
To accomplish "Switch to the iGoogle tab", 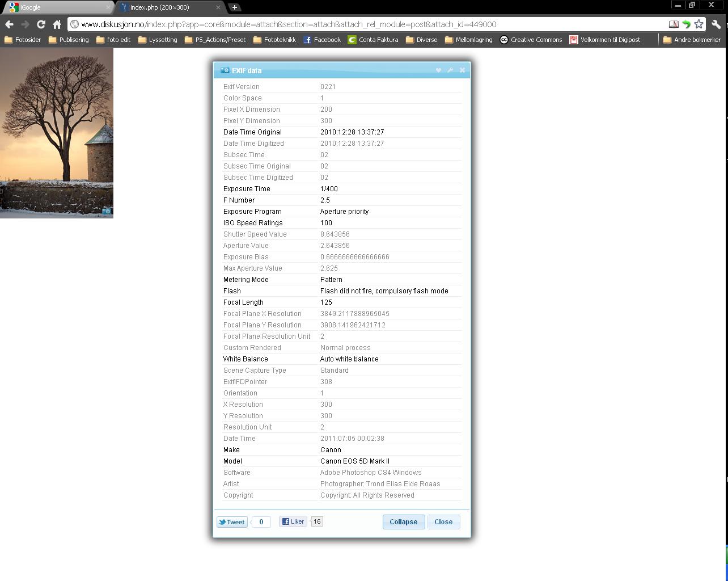I will (57, 7).
